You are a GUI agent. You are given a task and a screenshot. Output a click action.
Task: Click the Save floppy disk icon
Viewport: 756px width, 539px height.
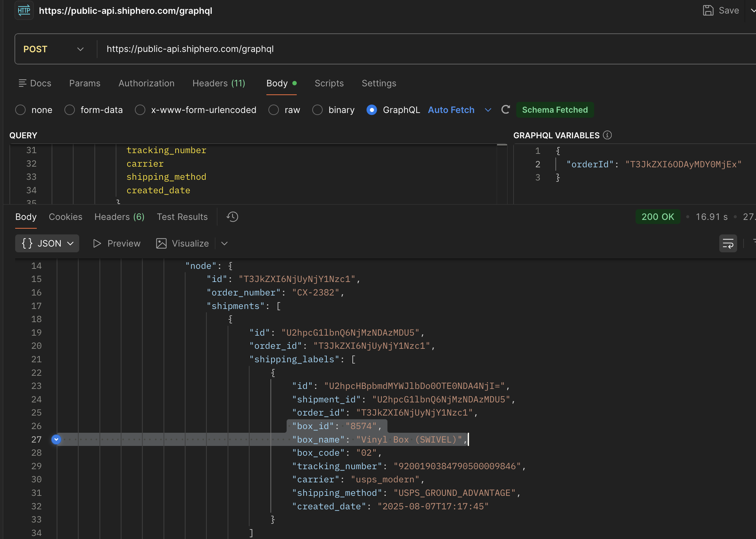tap(708, 10)
